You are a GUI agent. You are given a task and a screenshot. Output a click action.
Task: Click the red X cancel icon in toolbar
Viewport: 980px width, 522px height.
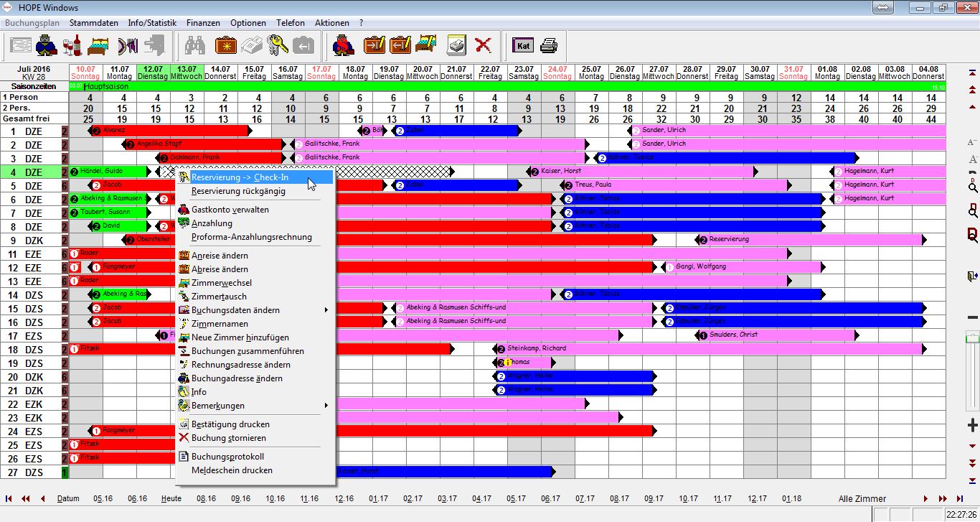click(484, 45)
